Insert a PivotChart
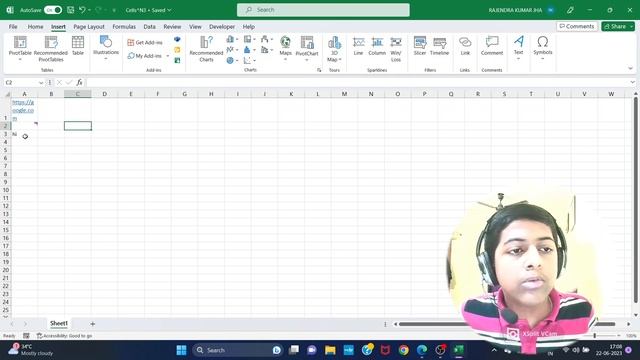 click(x=307, y=48)
